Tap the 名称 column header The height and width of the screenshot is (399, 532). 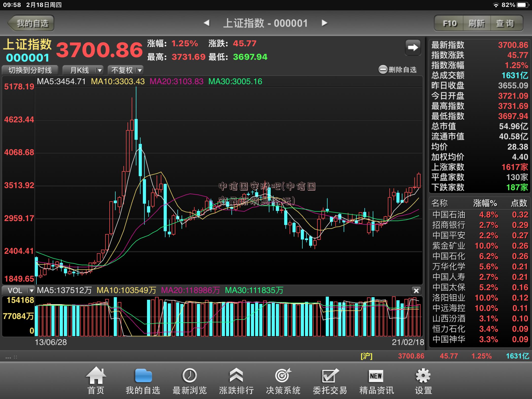point(440,203)
